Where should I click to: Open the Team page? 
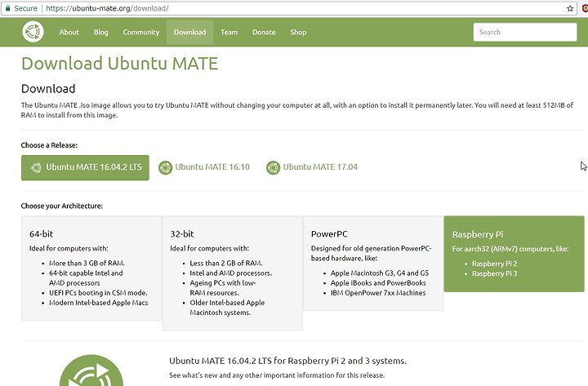click(229, 32)
